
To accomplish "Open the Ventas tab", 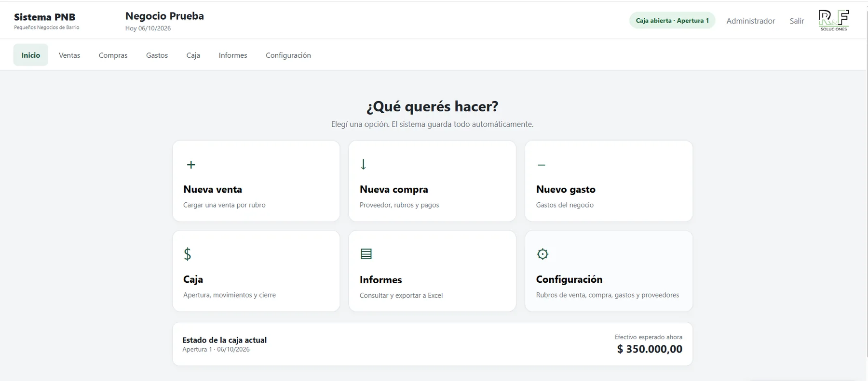I will (69, 55).
